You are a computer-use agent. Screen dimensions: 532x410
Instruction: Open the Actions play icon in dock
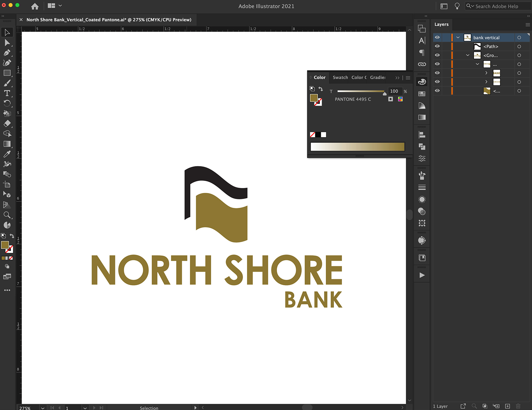click(x=422, y=275)
